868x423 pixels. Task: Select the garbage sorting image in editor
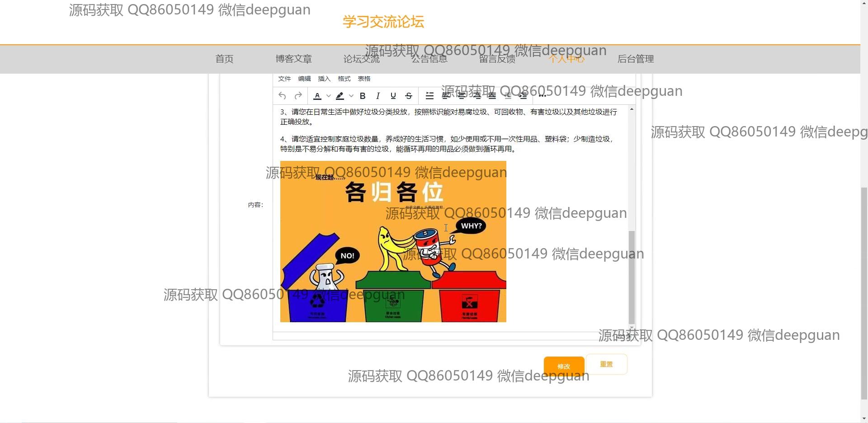coord(393,241)
